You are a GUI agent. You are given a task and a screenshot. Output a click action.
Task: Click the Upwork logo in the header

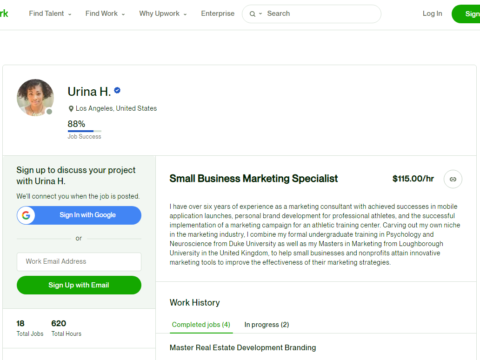tap(4, 14)
